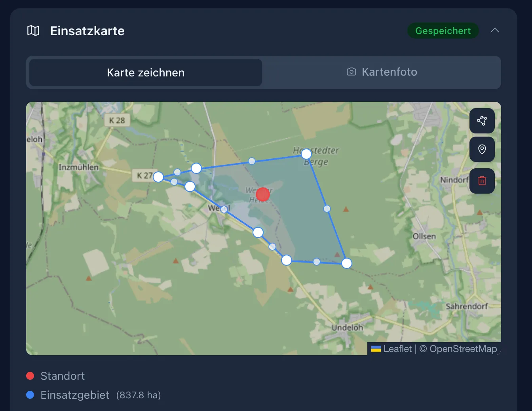Viewport: 532px width, 411px height.
Task: Select the polygon drawing tool
Action: pyautogui.click(x=482, y=121)
